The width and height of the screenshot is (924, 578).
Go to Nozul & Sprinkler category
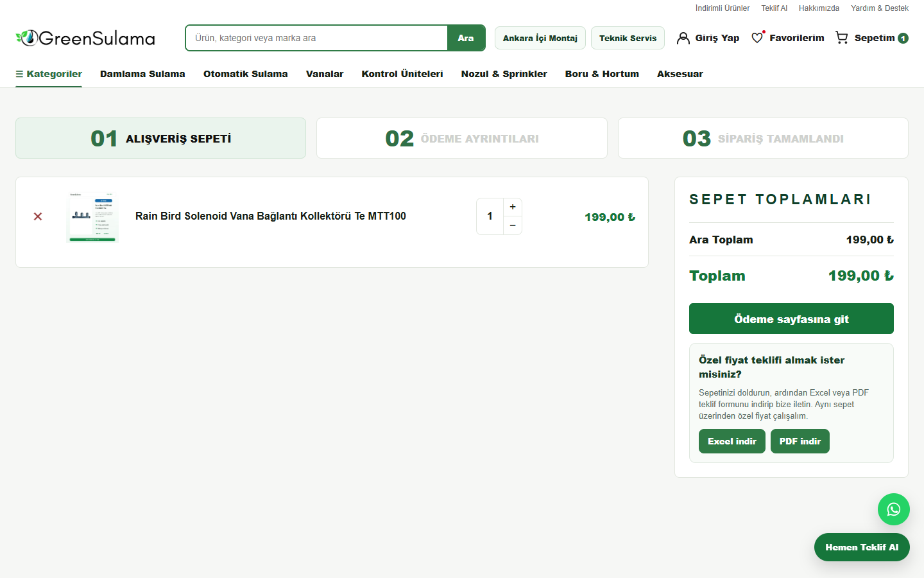(x=504, y=74)
